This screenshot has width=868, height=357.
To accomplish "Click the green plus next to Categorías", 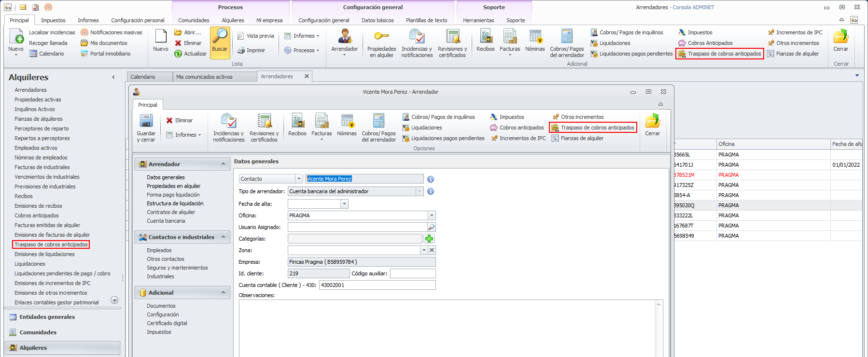I will click(x=429, y=239).
